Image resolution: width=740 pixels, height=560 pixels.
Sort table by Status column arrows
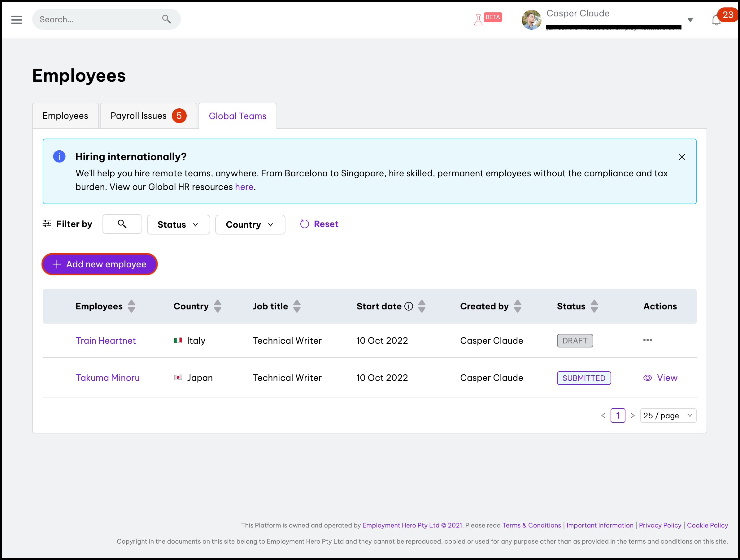point(594,306)
